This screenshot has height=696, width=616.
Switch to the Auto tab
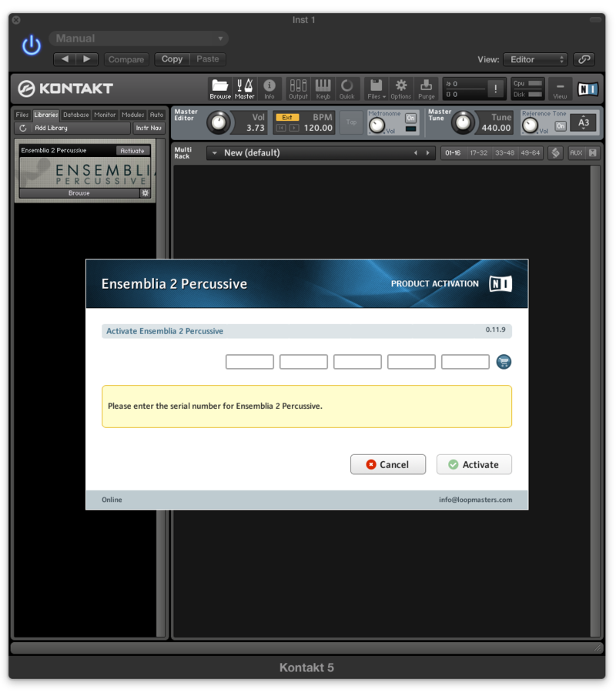click(156, 115)
